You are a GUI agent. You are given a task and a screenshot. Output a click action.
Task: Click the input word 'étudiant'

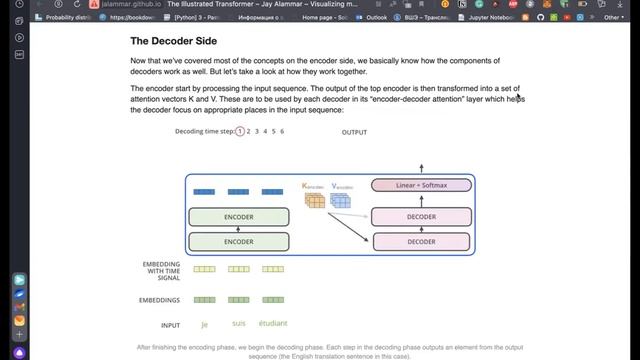[273, 323]
